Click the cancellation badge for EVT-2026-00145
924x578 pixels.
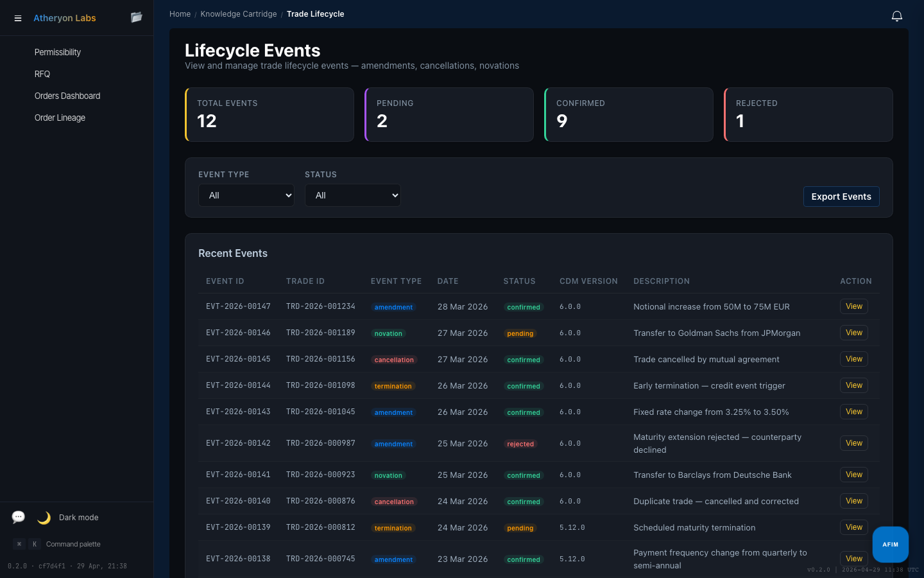click(x=394, y=360)
